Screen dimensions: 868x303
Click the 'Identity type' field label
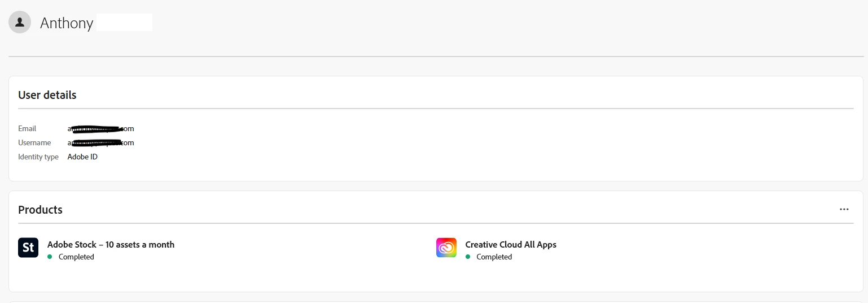pos(38,157)
